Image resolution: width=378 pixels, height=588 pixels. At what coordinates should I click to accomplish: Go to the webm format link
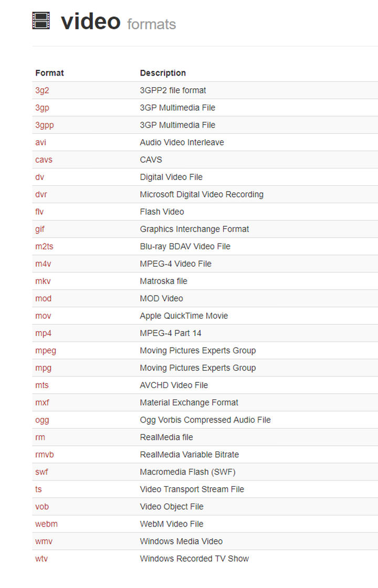[x=46, y=523]
